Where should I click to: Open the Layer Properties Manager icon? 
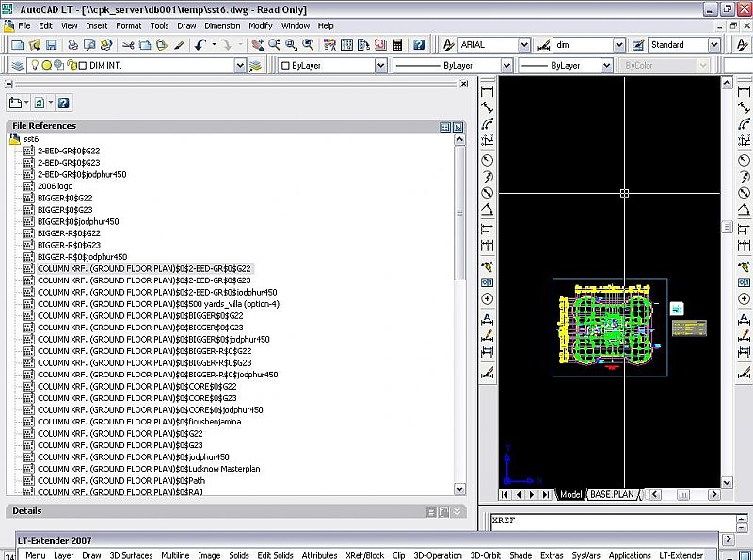tap(17, 66)
